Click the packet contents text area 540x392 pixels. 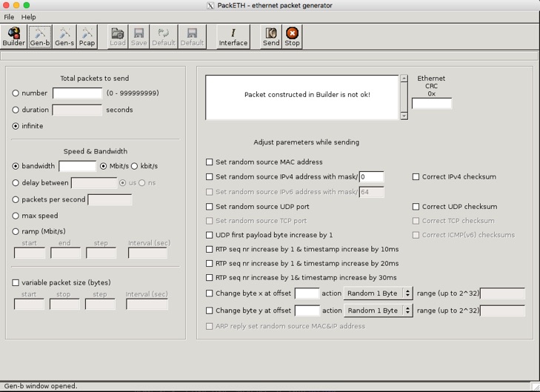click(x=302, y=98)
